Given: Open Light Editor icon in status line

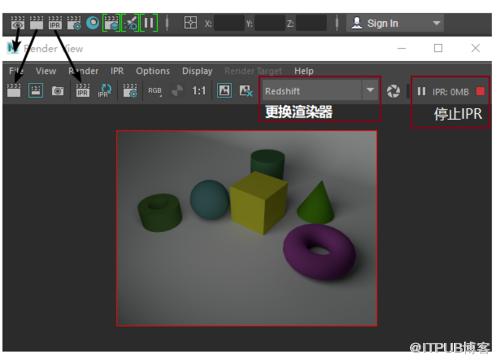Looking at the screenshot, I should click(x=130, y=23).
